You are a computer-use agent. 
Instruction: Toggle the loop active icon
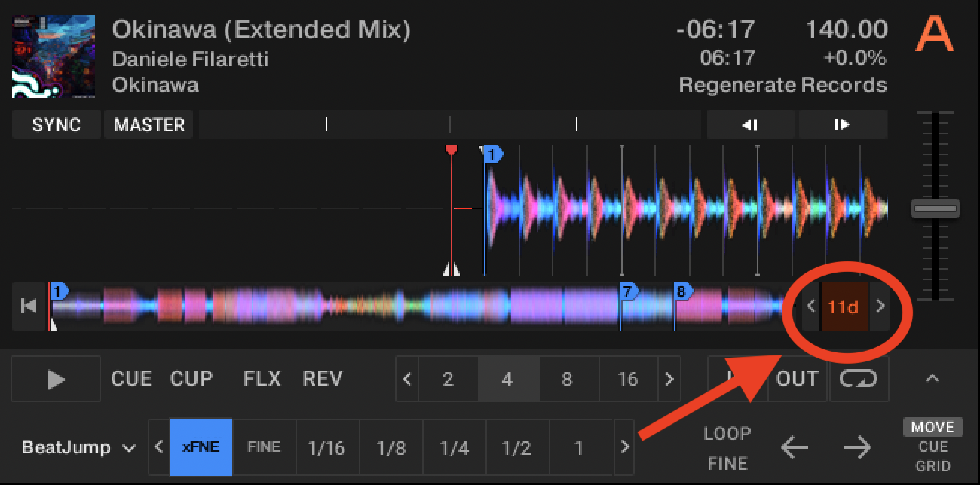coord(859,378)
